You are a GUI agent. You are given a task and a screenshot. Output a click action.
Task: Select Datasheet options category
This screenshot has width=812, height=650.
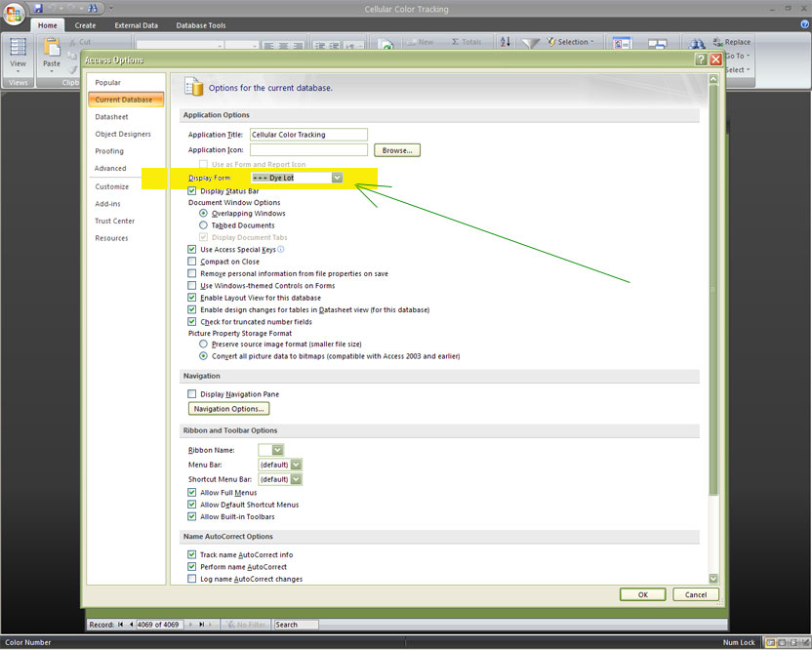[x=111, y=117]
